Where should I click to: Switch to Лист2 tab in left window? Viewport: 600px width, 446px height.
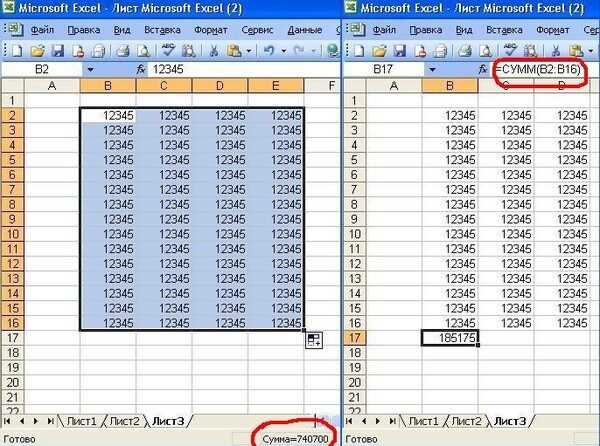[x=125, y=421]
